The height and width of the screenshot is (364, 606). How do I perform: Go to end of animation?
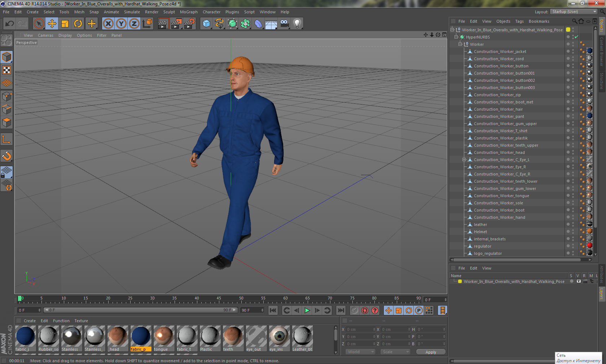[x=341, y=310]
